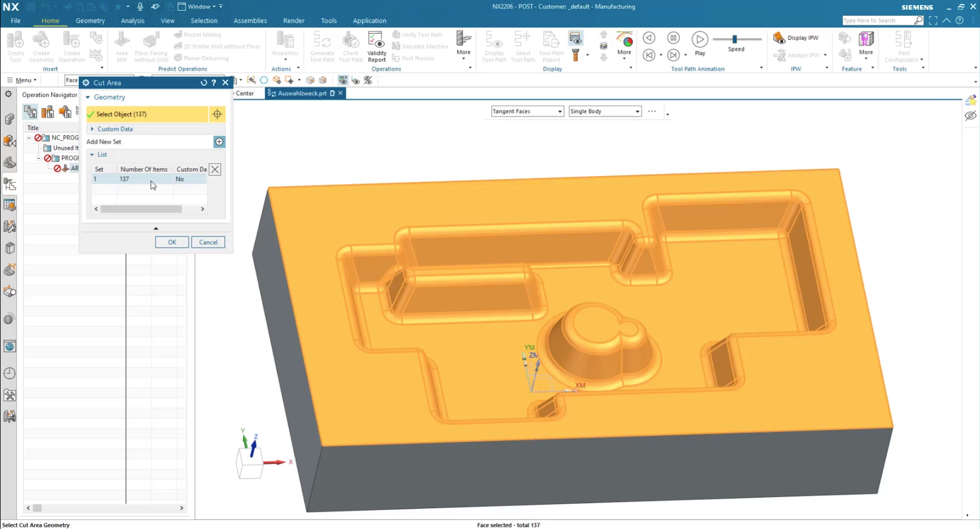
Task: Collapse the NC_PROG tree node
Action: click(29, 137)
